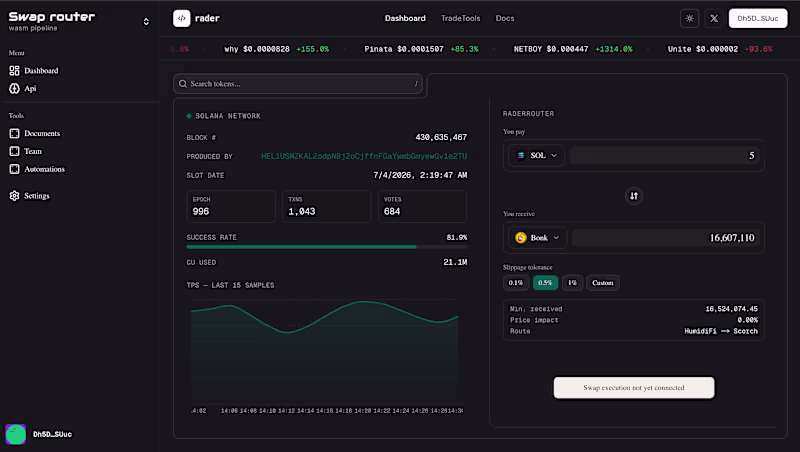Open the Dashboard sidebar item icon
The width and height of the screenshot is (800, 452).
click(14, 70)
